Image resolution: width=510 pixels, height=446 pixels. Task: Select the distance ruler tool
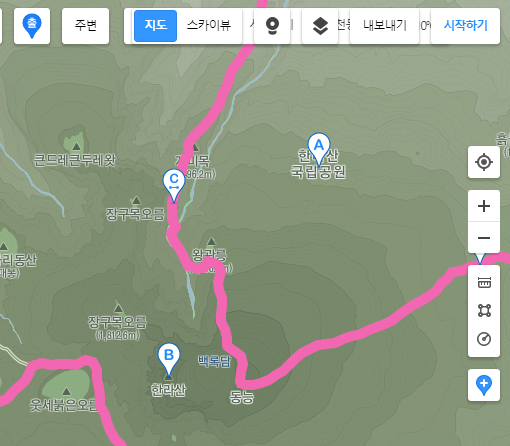(x=484, y=282)
